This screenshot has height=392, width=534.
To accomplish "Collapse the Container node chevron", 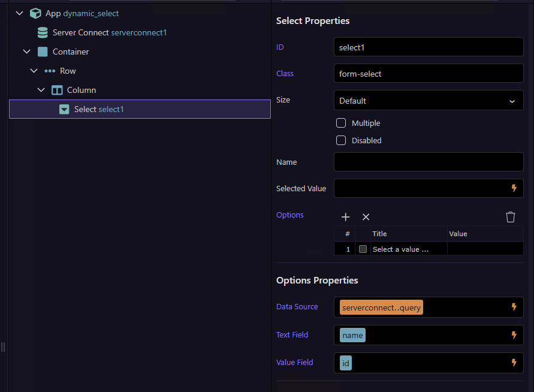I will click(26, 52).
